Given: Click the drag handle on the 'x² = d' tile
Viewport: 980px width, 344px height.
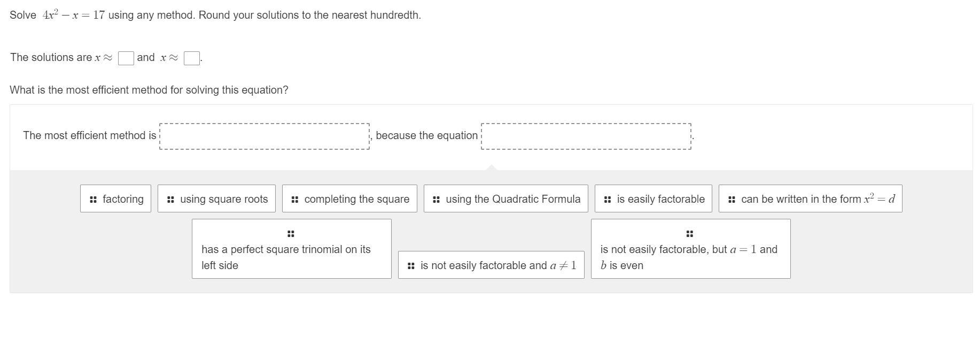Looking at the screenshot, I should pos(732,200).
